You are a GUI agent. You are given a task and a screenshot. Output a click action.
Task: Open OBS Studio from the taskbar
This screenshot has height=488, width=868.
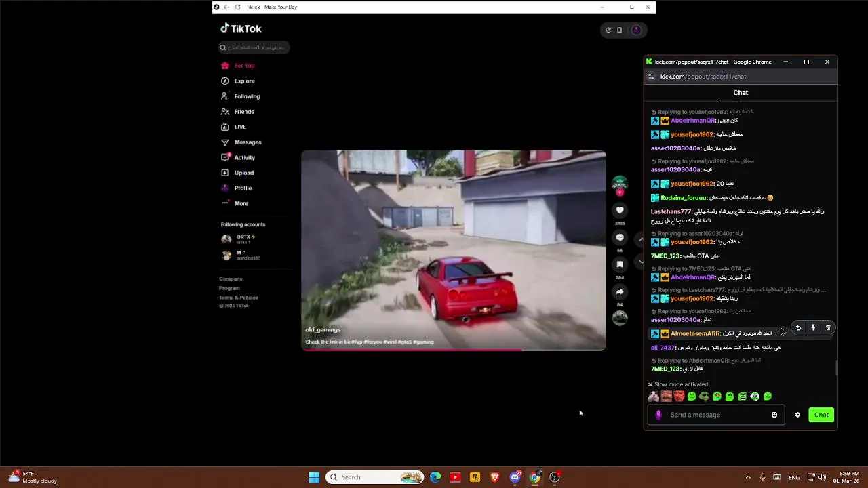tap(555, 477)
